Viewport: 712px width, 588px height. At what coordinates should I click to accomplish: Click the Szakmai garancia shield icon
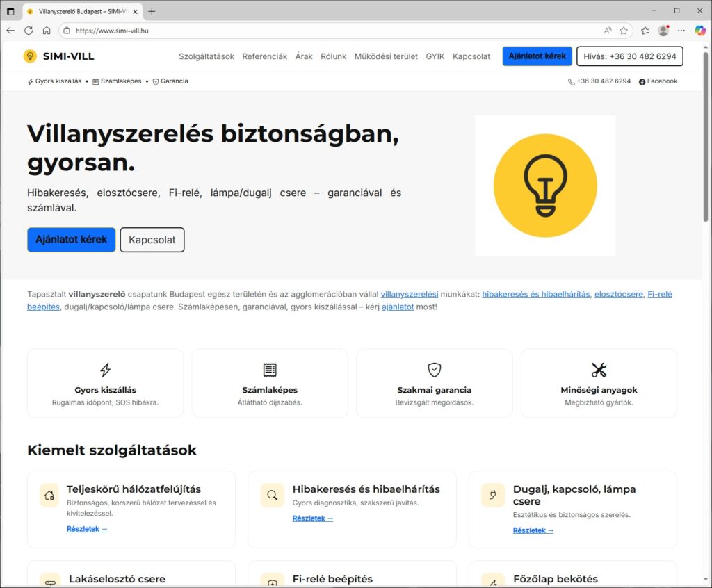point(435,370)
